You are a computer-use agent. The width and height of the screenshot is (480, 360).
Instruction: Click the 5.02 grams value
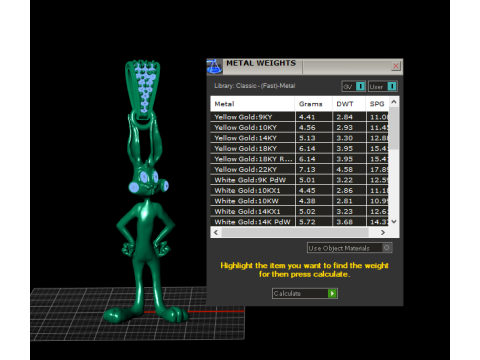[x=307, y=211]
